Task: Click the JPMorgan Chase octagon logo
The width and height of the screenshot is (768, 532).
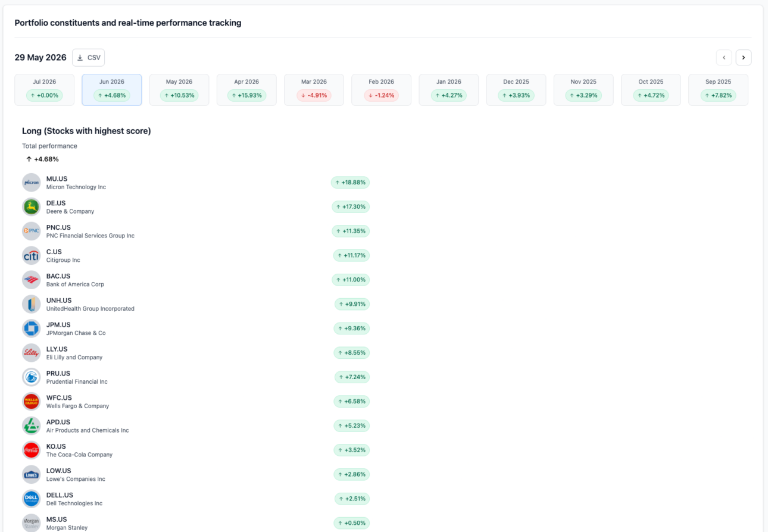Action: pyautogui.click(x=31, y=328)
